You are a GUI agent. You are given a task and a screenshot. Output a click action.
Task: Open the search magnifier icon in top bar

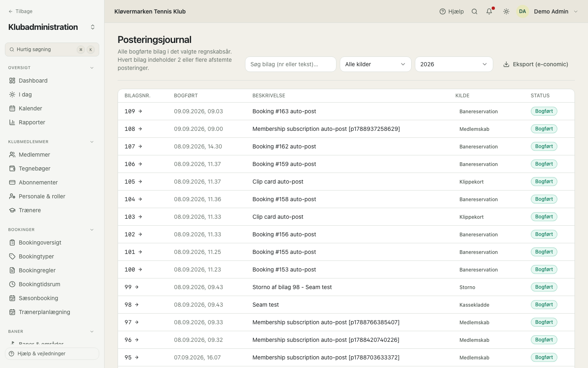coord(474,11)
